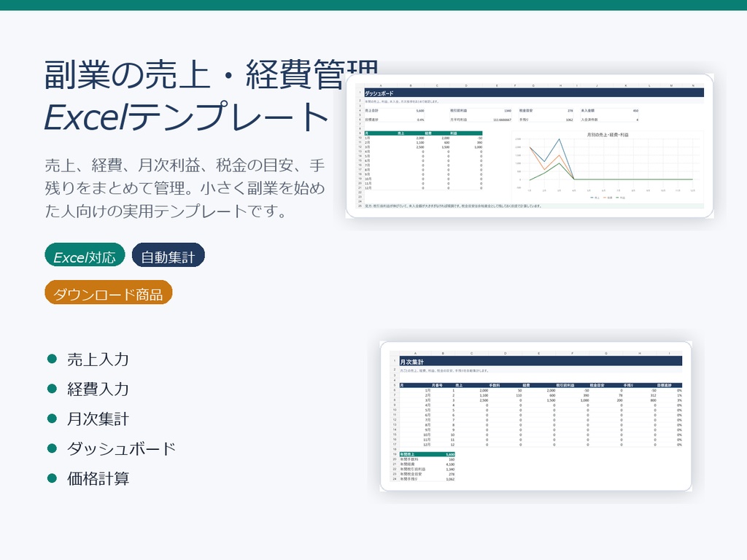Click the description paragraph starting 売上、経費
The height and width of the screenshot is (560, 747).
pyautogui.click(x=185, y=188)
